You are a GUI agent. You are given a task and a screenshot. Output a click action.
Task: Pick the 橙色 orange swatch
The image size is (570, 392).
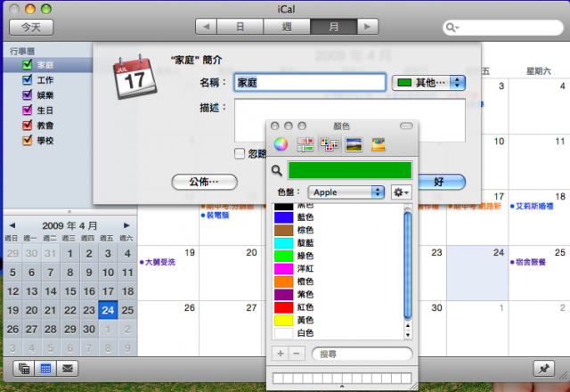pos(283,282)
